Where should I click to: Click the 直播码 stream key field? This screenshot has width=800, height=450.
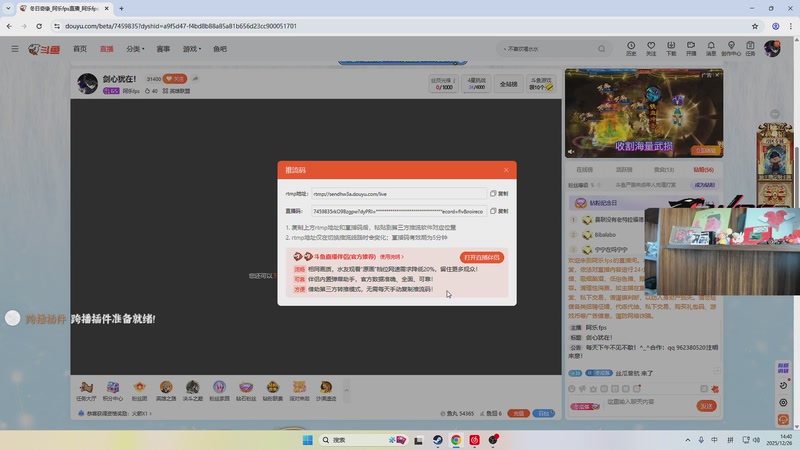tap(398, 211)
